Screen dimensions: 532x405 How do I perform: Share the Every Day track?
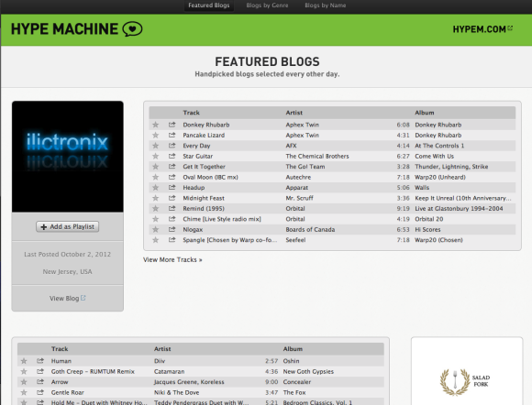click(172, 146)
